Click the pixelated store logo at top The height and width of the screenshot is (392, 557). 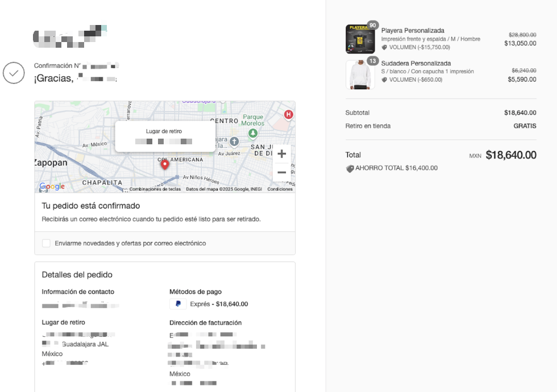pyautogui.click(x=70, y=36)
